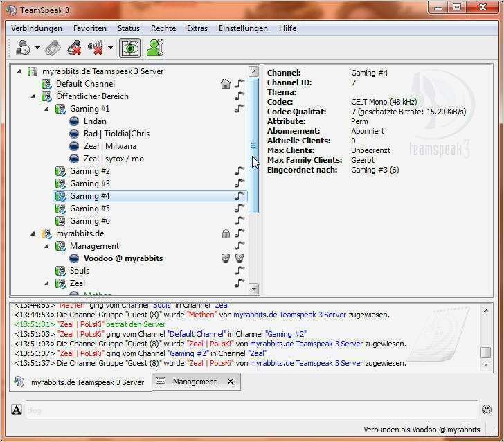The image size is (504, 442).
Task: Click the music note icon on Öffentlicher Bereich
Action: click(x=240, y=96)
